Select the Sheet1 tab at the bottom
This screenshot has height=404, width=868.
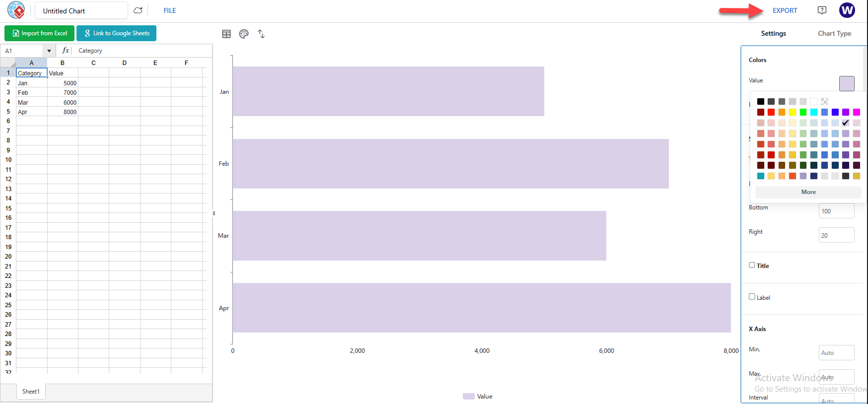30,392
